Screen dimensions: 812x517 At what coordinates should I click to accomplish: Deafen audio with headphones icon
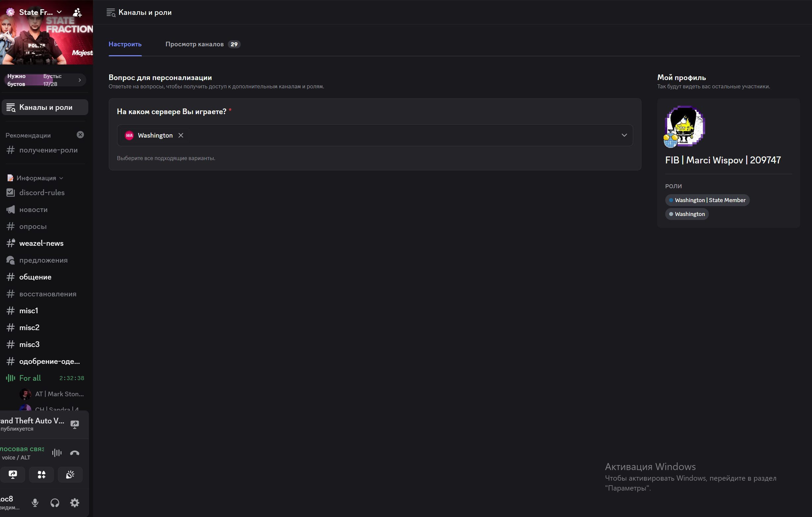click(55, 503)
